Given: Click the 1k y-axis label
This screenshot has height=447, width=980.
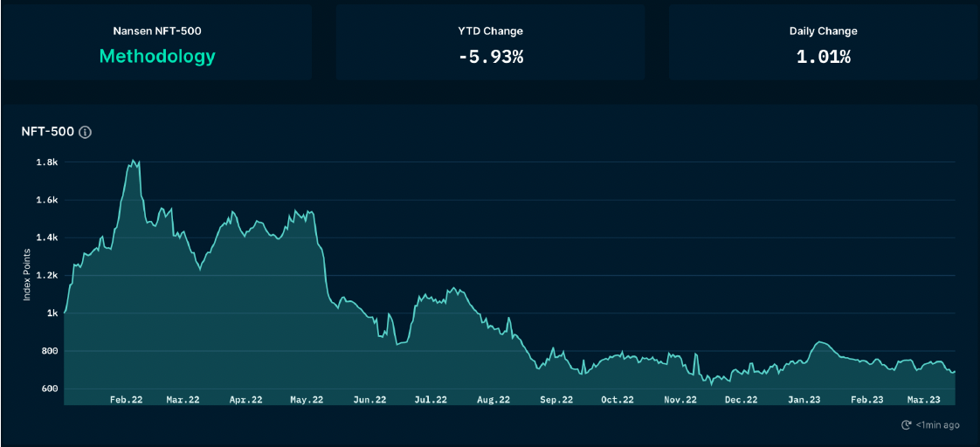Looking at the screenshot, I should click(x=52, y=313).
